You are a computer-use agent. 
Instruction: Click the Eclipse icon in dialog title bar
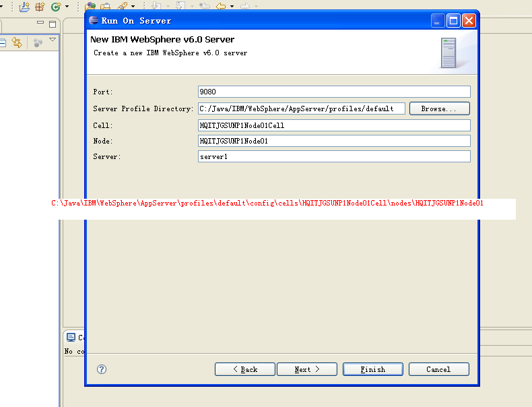(x=94, y=20)
